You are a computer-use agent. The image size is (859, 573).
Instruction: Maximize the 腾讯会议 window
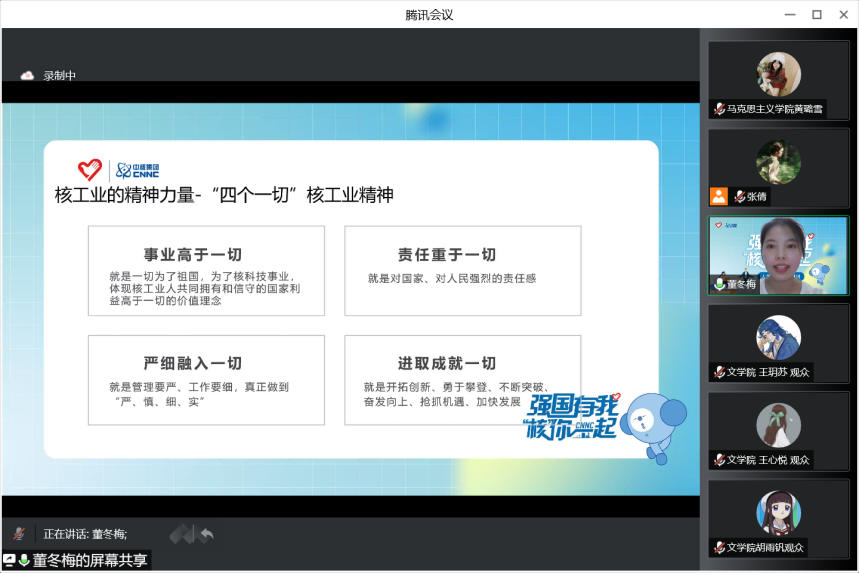tap(816, 14)
